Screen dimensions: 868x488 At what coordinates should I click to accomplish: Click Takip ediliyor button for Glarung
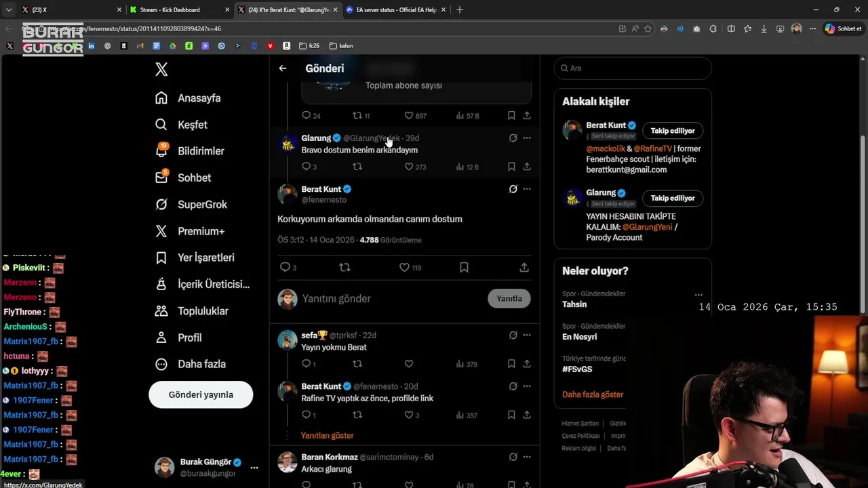[673, 199]
